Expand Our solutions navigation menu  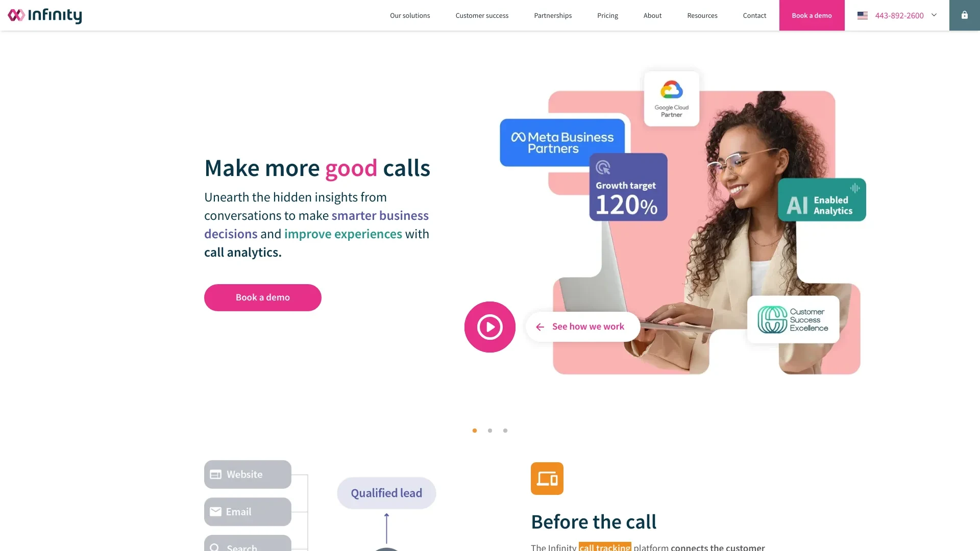[409, 15]
